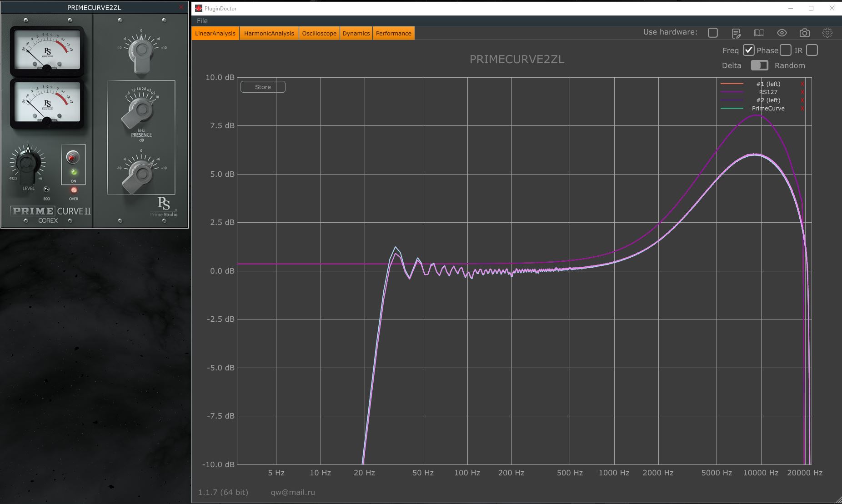Image resolution: width=842 pixels, height=504 pixels.
Task: Take a screenshot with the camera icon
Action: pyautogui.click(x=804, y=33)
